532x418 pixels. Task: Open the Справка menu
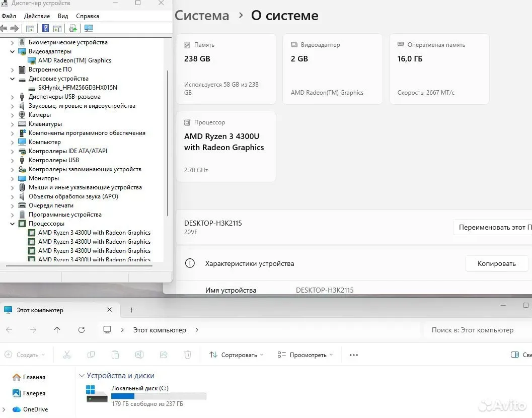point(88,16)
